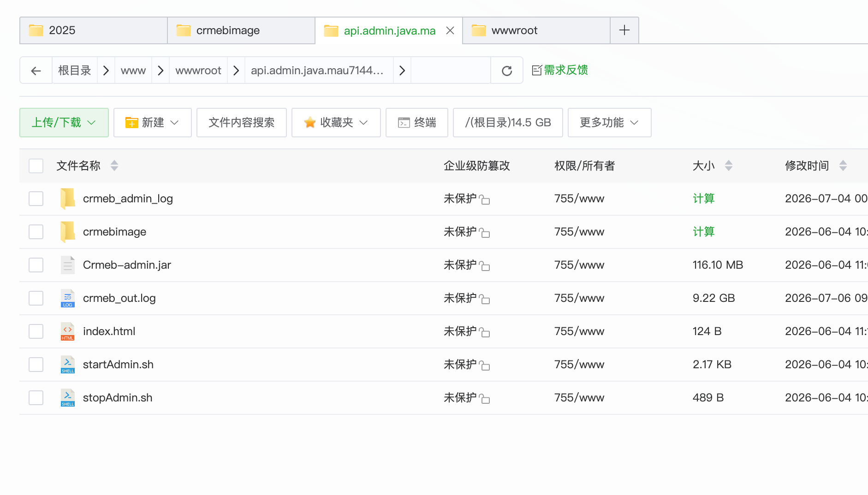The image size is (868, 495).
Task: Click 计算 to calculate crmebimage size
Action: (703, 232)
